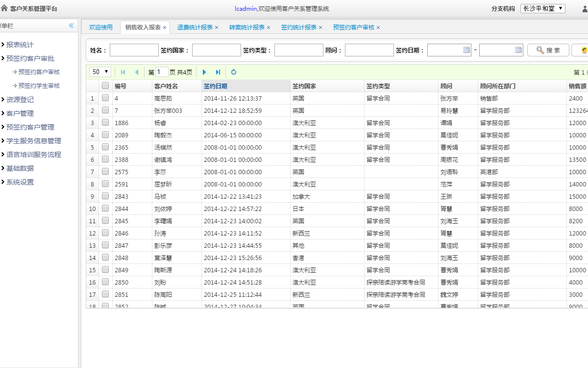This screenshot has width=588, height=368.
Task: Click the 搜索 search button
Action: [x=548, y=50]
